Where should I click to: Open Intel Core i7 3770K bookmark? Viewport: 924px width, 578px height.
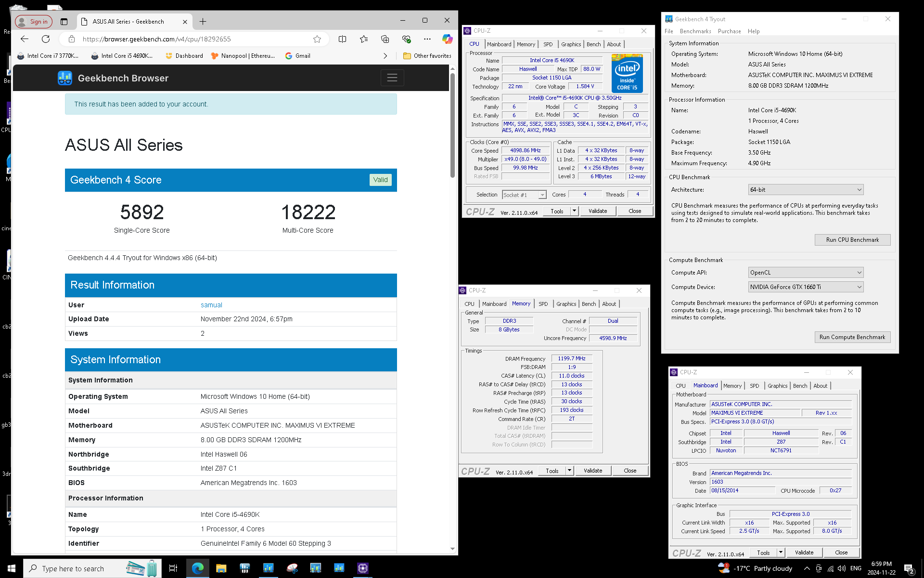click(48, 56)
